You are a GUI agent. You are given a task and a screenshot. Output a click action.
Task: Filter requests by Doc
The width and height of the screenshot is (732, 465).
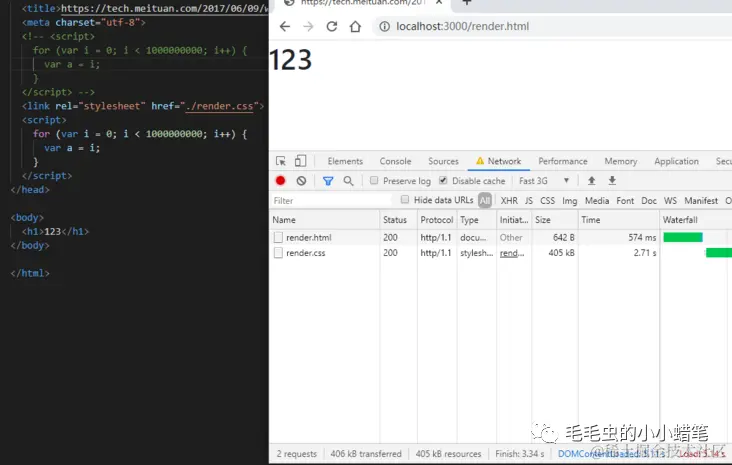[649, 201]
